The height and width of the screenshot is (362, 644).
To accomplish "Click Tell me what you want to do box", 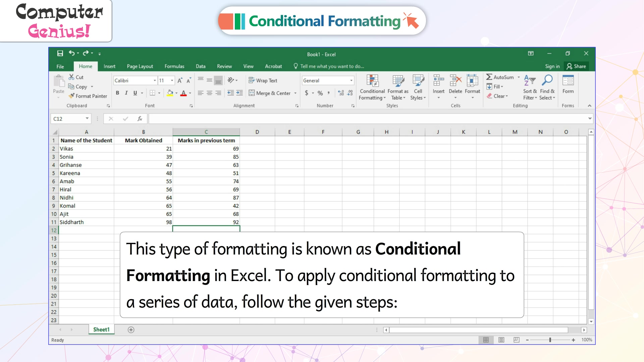I will tap(329, 66).
